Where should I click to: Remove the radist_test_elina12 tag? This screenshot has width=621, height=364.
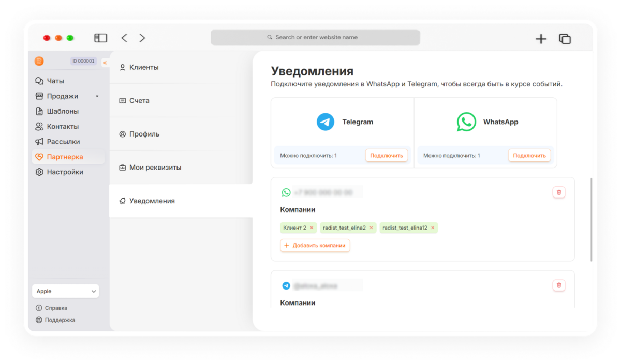click(x=433, y=228)
